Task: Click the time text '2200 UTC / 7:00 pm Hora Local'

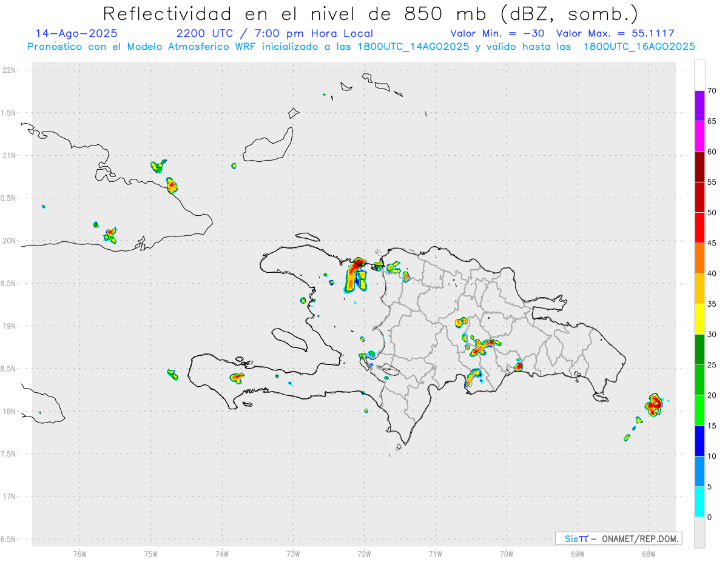Action: point(275,33)
